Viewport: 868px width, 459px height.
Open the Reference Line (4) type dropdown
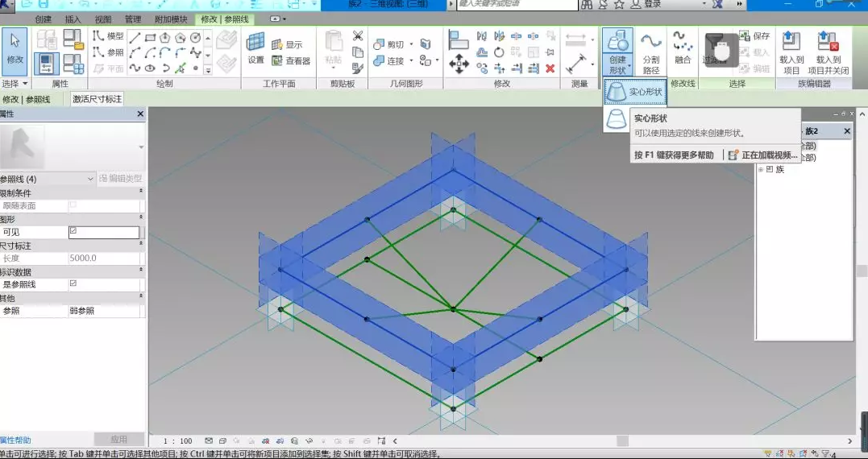[x=90, y=179]
